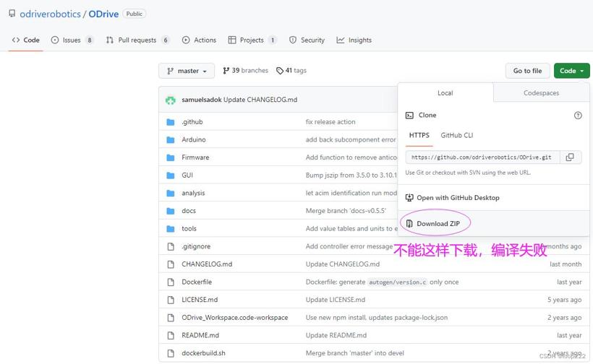
Task: Go to the Security tab
Action: point(307,40)
